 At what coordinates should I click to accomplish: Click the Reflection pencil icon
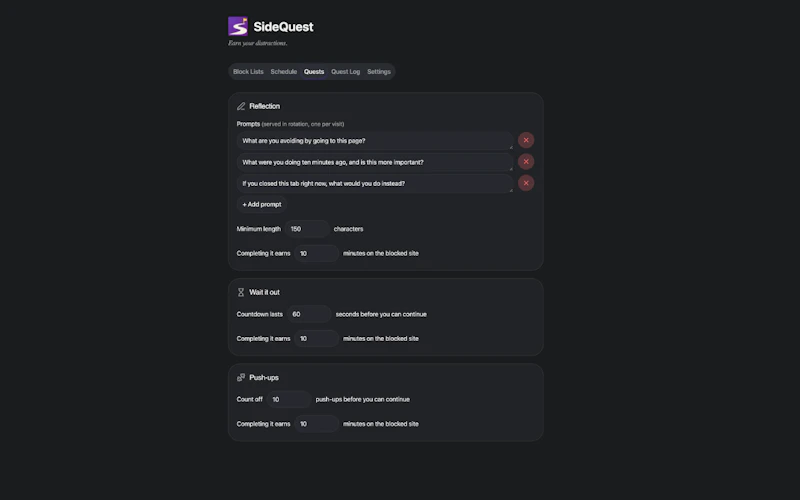click(x=241, y=106)
